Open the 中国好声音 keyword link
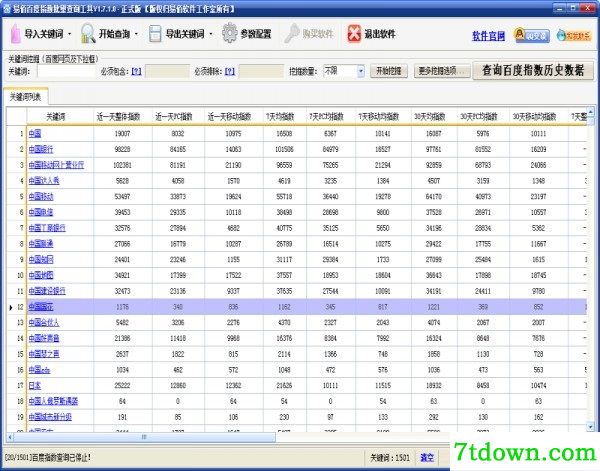The height and width of the screenshot is (471, 600). click(44, 338)
